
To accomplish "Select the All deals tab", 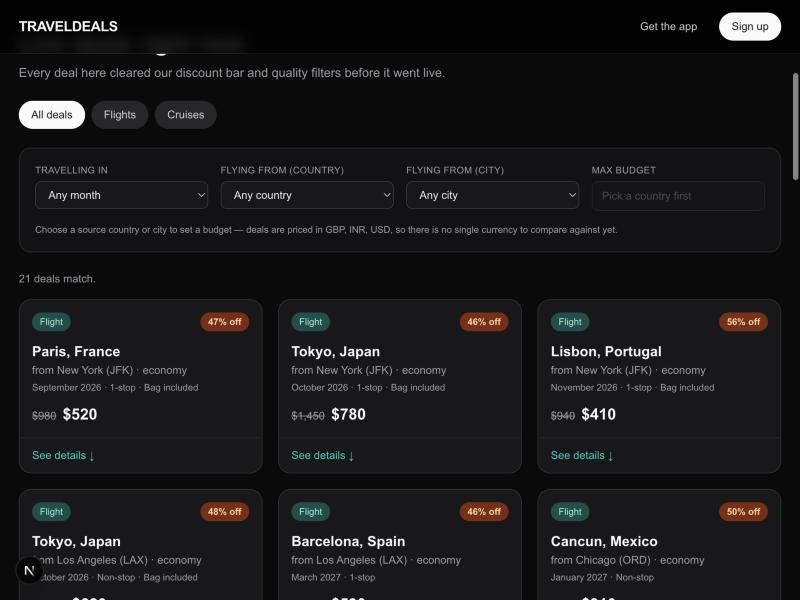I will coord(52,115).
